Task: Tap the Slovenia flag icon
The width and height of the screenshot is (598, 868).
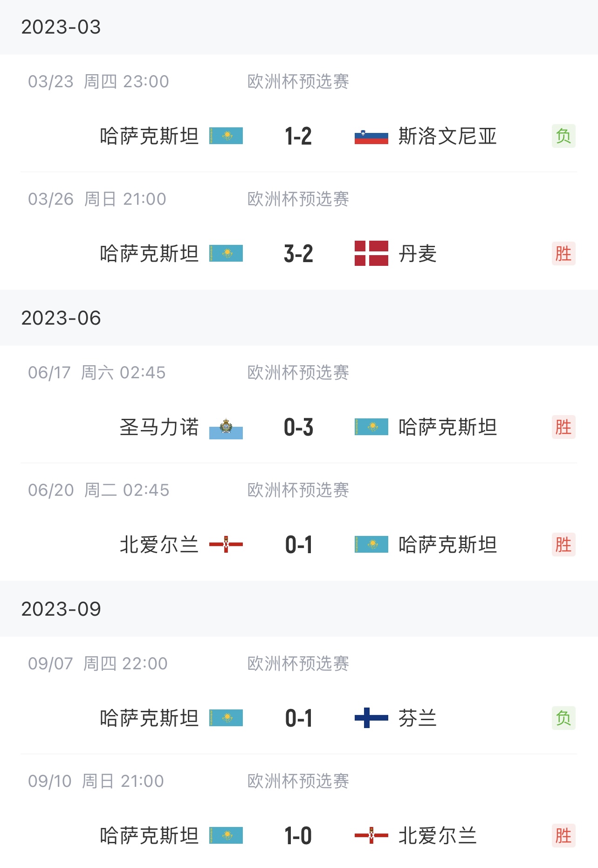Action: pos(371,136)
